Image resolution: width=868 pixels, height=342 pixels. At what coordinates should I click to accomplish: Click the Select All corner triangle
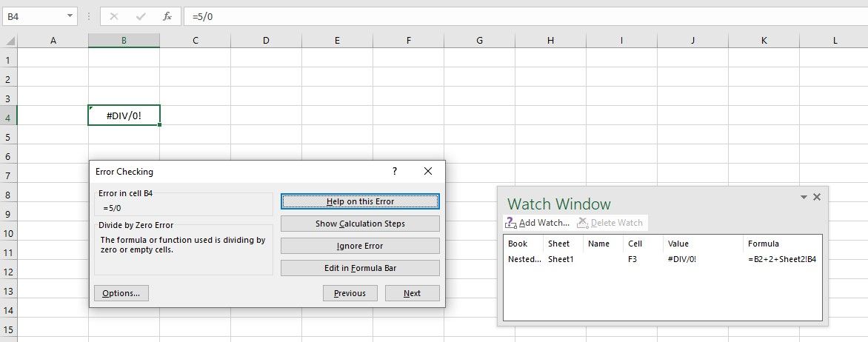pyautogui.click(x=9, y=41)
